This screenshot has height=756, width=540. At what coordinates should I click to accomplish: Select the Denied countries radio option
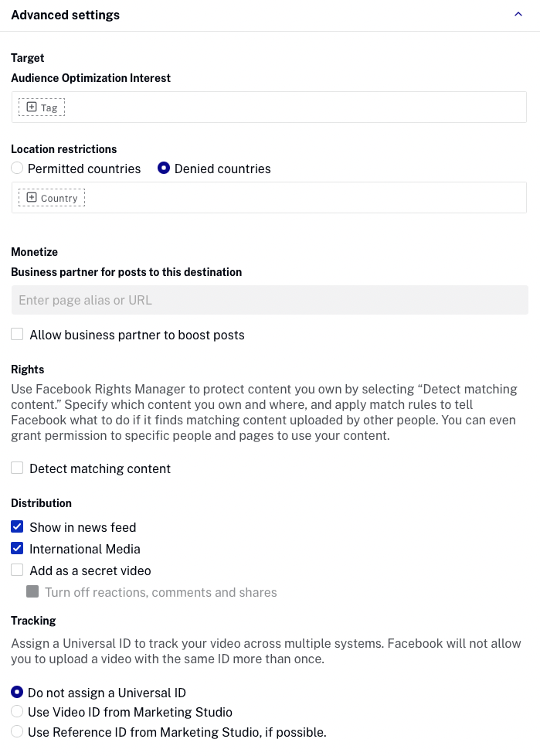[x=164, y=169]
